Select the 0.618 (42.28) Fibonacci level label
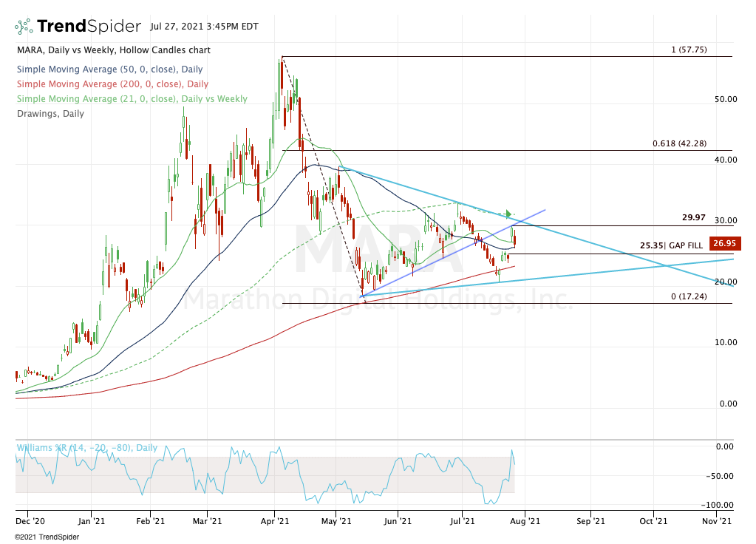The height and width of the screenshot is (544, 756). tap(692, 143)
